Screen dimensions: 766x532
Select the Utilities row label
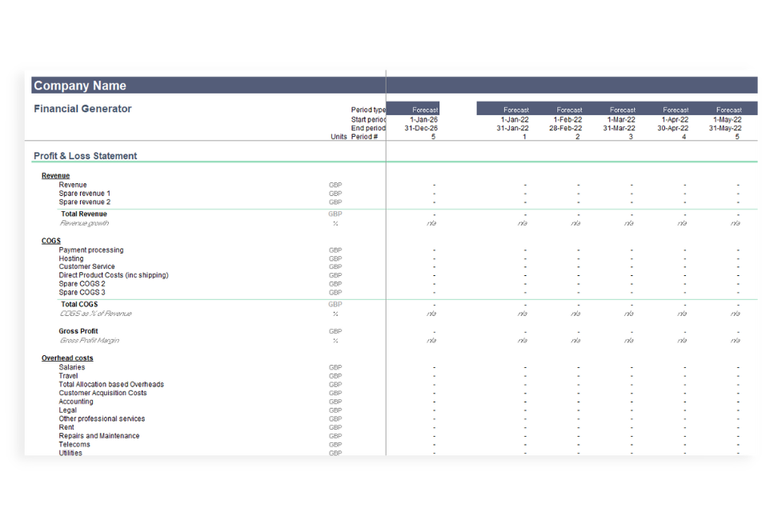(x=70, y=453)
